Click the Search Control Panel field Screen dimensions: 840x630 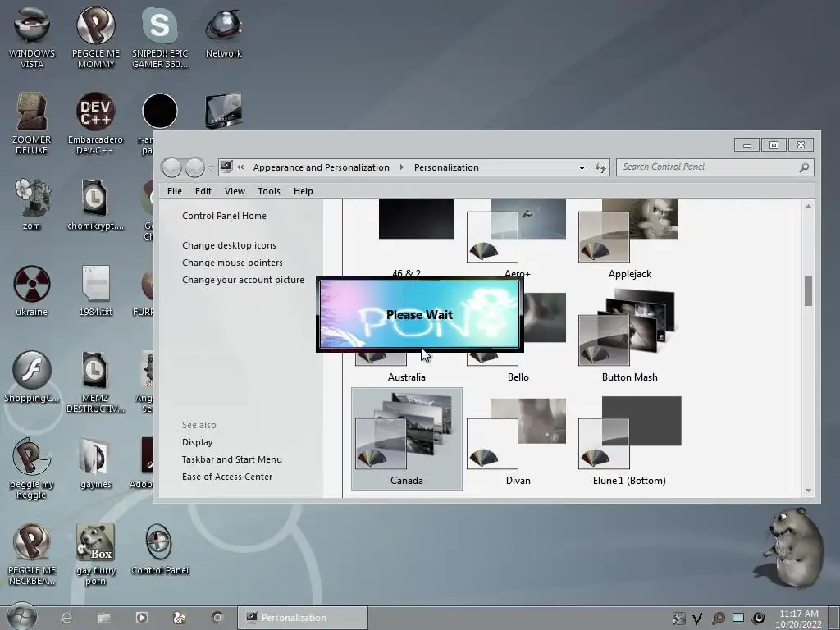pyautogui.click(x=714, y=167)
